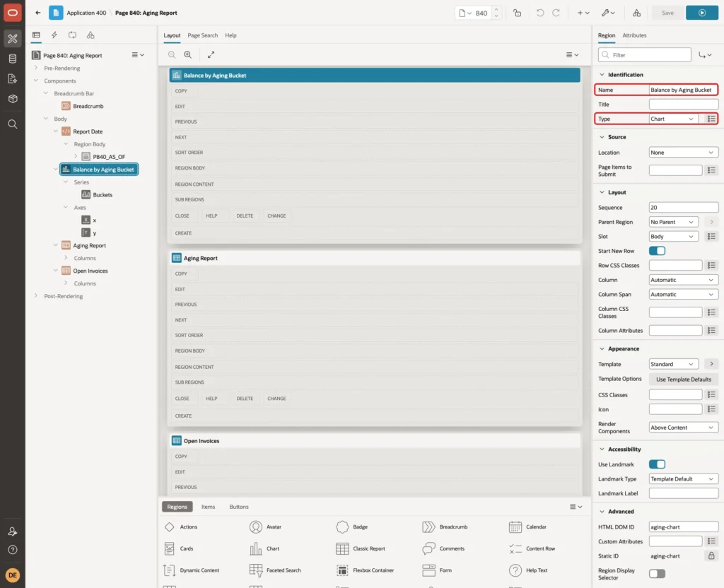Click Use Template Defaults button

[684, 380]
